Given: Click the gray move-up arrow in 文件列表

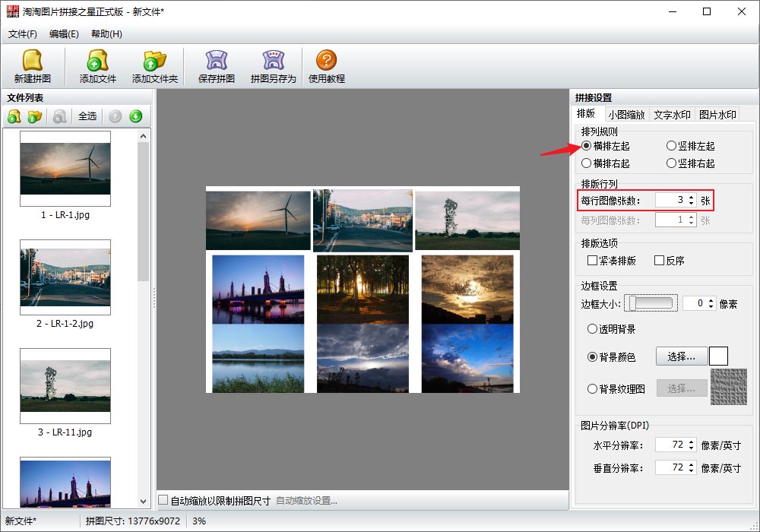Looking at the screenshot, I should [116, 116].
